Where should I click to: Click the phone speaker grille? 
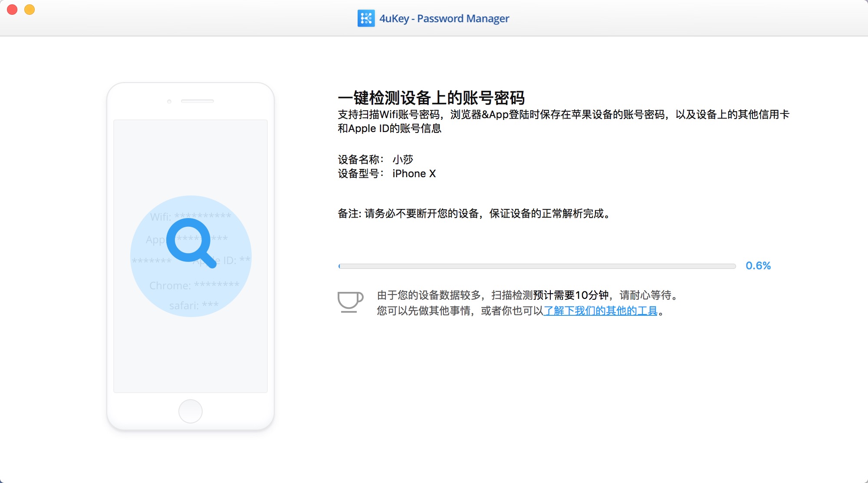click(x=197, y=101)
